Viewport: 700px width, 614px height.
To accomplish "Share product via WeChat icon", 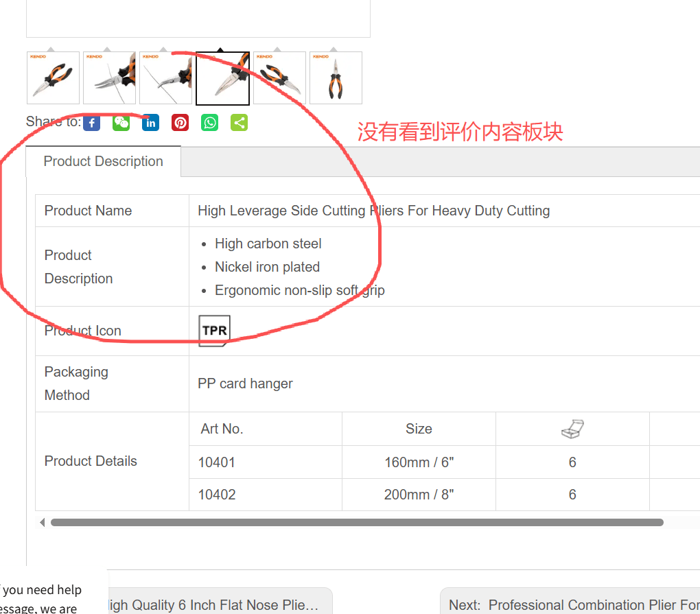I will pyautogui.click(x=121, y=123).
